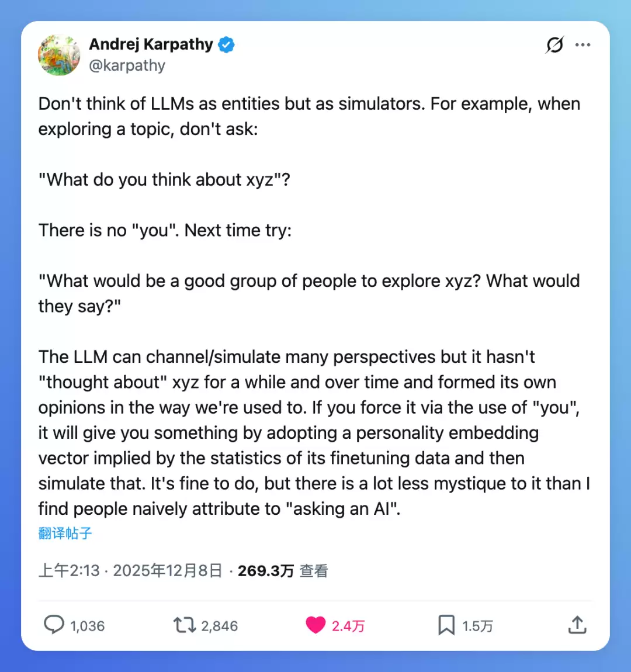Click the 翻译帖子 translate link
631x672 pixels.
[65, 533]
